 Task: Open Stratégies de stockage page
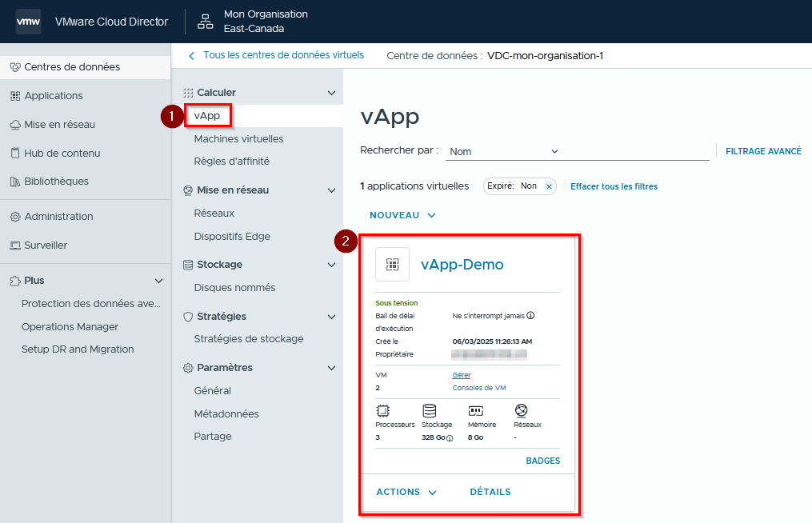click(x=249, y=339)
